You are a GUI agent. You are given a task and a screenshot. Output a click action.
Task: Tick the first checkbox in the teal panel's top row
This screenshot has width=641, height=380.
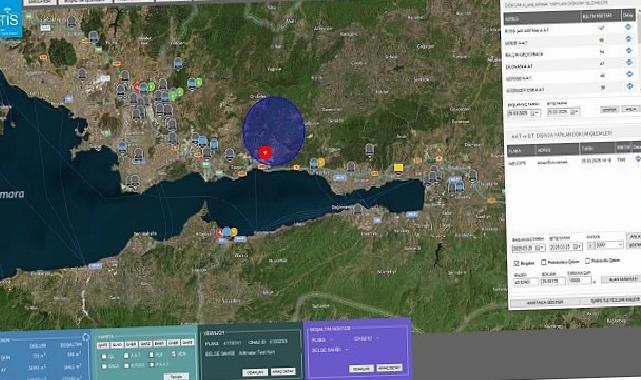(103, 357)
